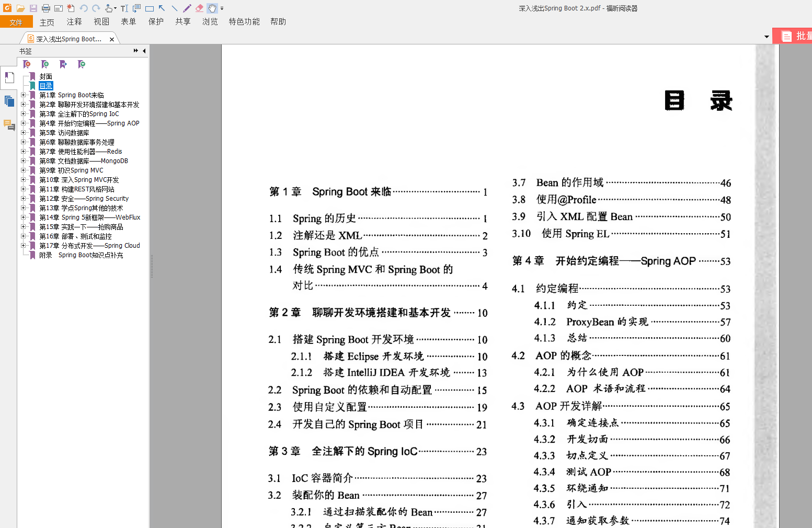Select the eraser tool
This screenshot has width=812, height=528.
tap(200, 8)
